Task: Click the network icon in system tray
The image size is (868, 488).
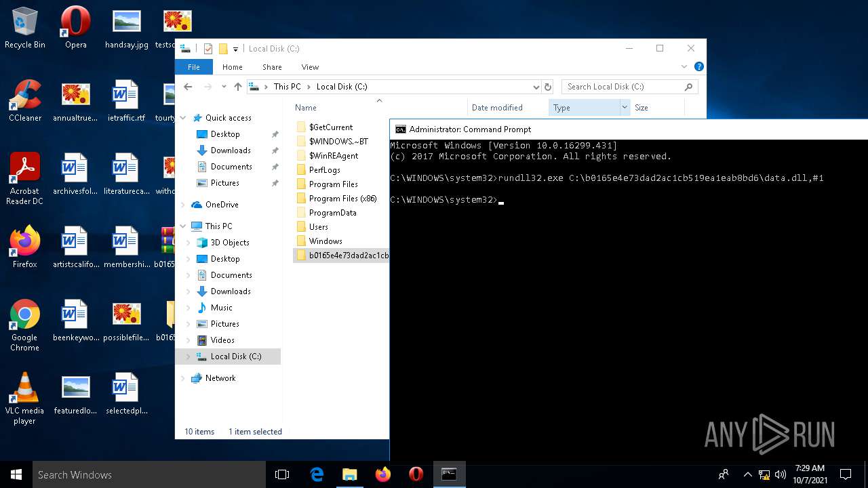Action: click(x=764, y=474)
